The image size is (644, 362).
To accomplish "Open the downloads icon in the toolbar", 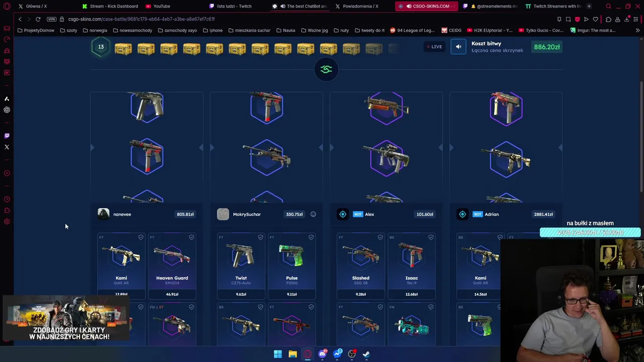I will coord(627,19).
